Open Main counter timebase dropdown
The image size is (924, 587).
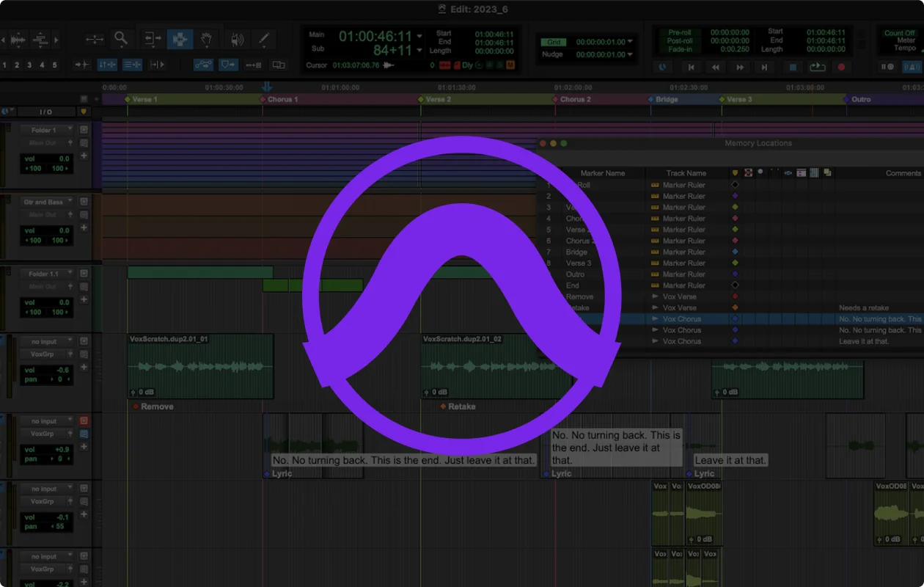(419, 36)
